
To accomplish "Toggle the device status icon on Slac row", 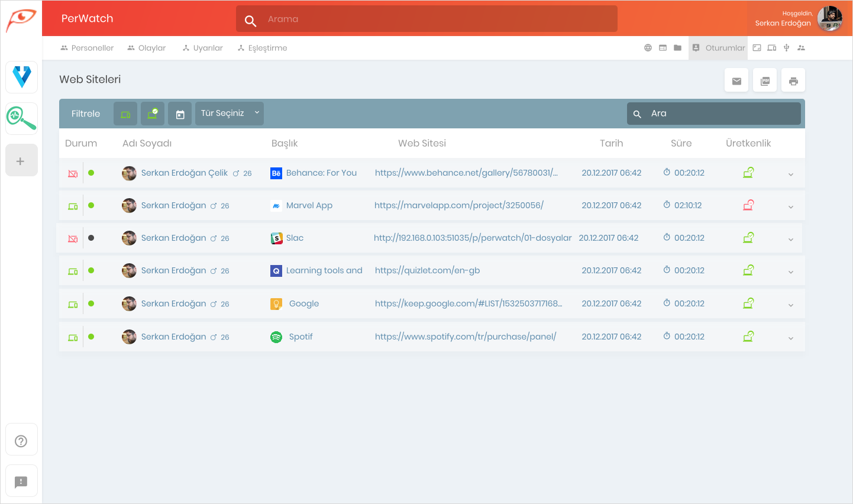I will click(73, 238).
